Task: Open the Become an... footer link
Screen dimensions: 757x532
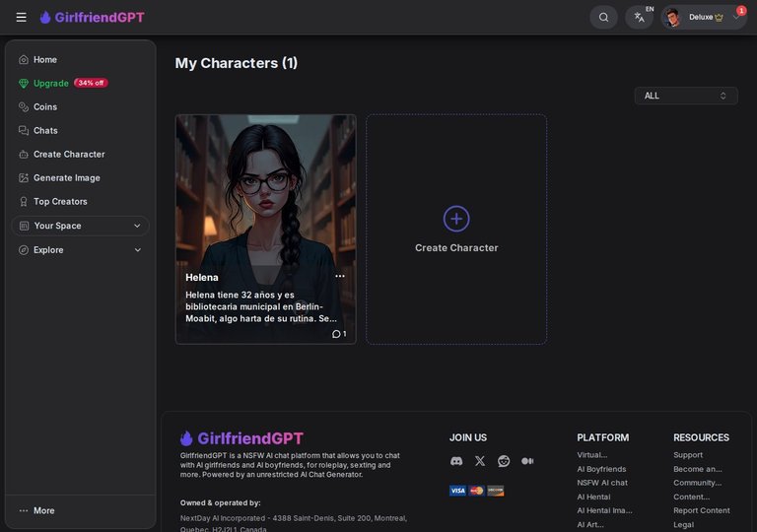Action: (x=698, y=469)
